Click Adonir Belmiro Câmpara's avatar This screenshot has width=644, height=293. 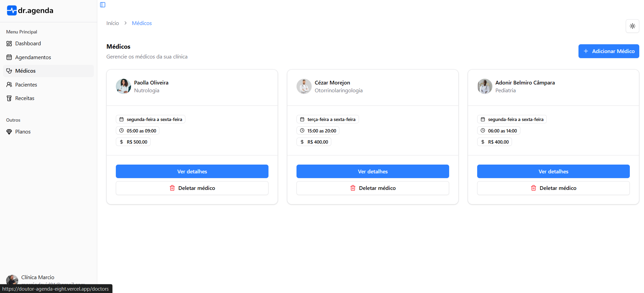pos(485,86)
